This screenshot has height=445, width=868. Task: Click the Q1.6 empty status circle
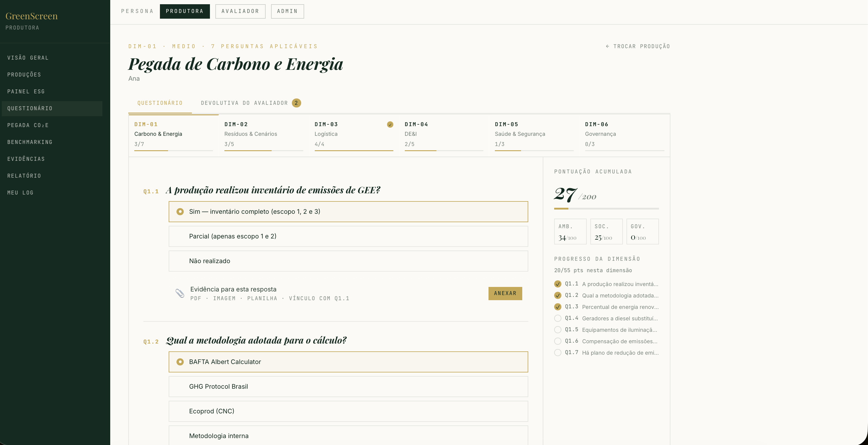[x=558, y=341]
